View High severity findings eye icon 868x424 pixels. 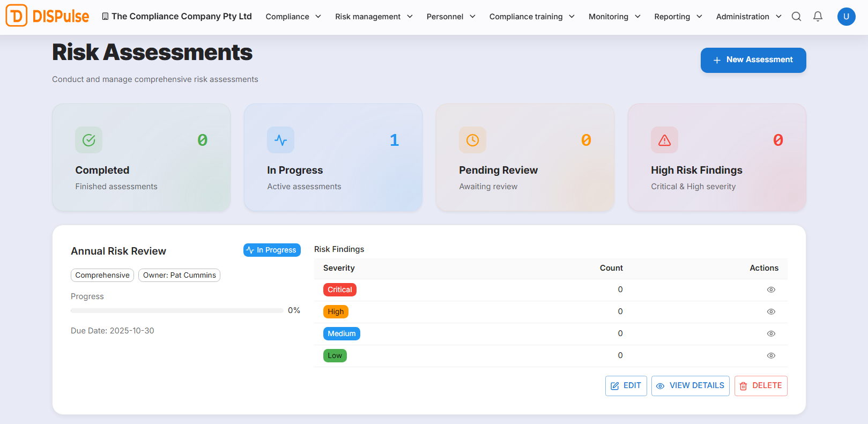point(771,312)
